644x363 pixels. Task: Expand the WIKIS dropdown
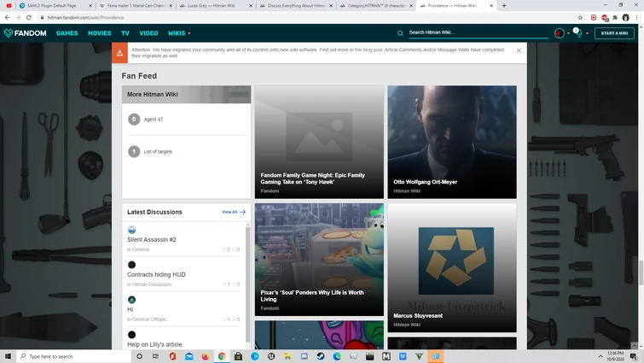179,33
